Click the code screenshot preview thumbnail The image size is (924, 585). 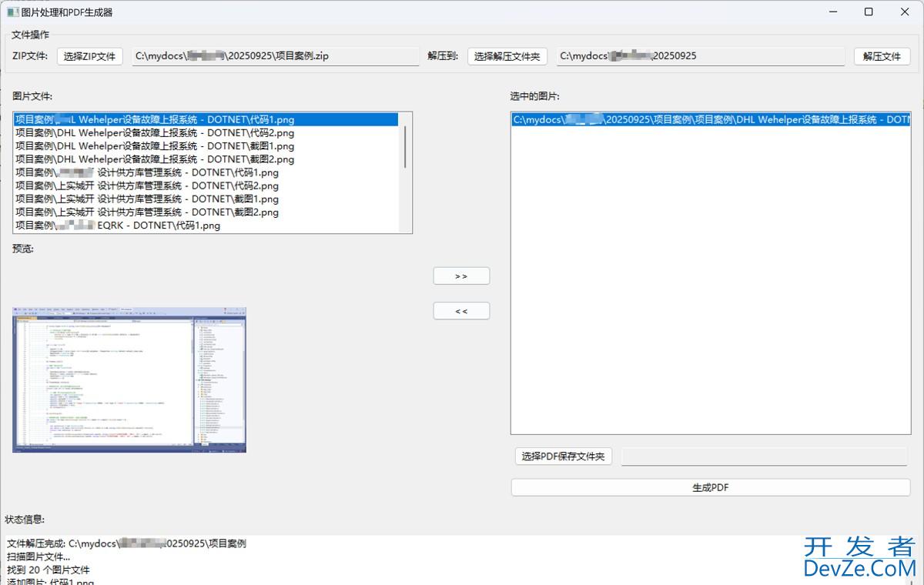pyautogui.click(x=129, y=379)
